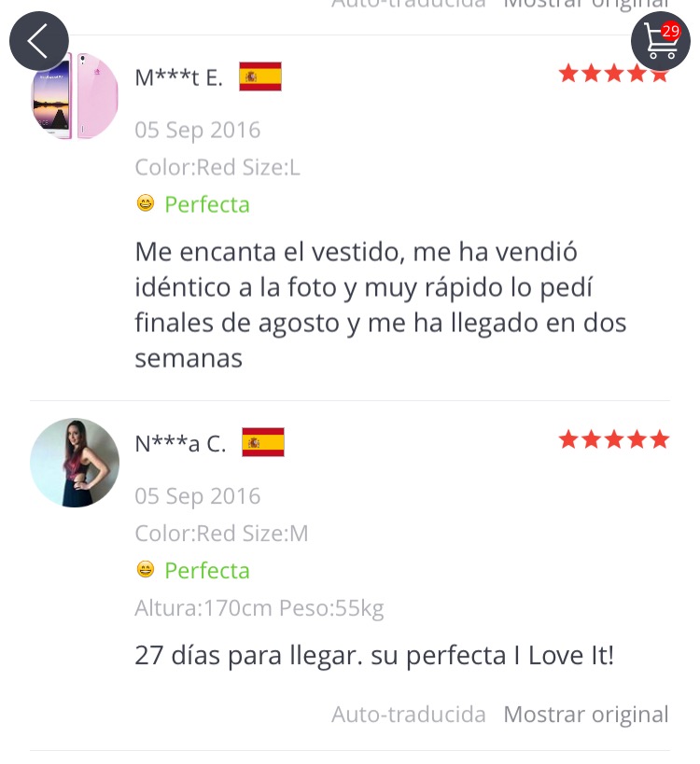Tap the five-star rating of N***a C.
Viewport: 700px width, 764px height.
click(614, 439)
